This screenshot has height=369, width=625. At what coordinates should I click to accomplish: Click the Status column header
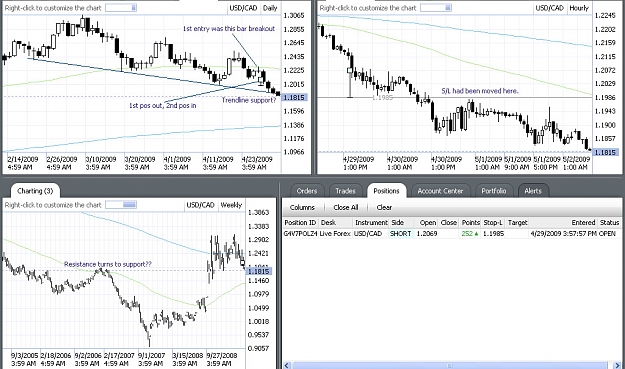(x=609, y=223)
